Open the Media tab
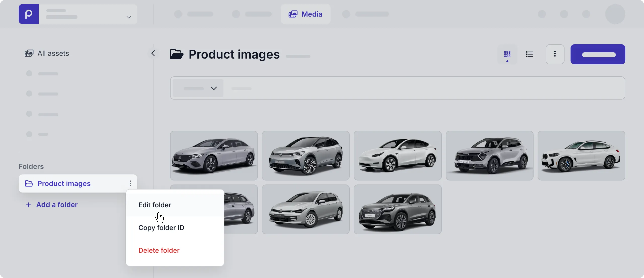 [305, 14]
